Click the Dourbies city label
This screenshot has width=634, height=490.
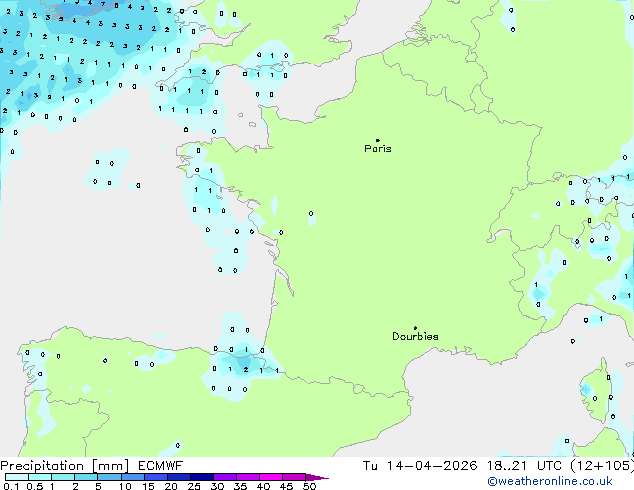click(x=415, y=336)
